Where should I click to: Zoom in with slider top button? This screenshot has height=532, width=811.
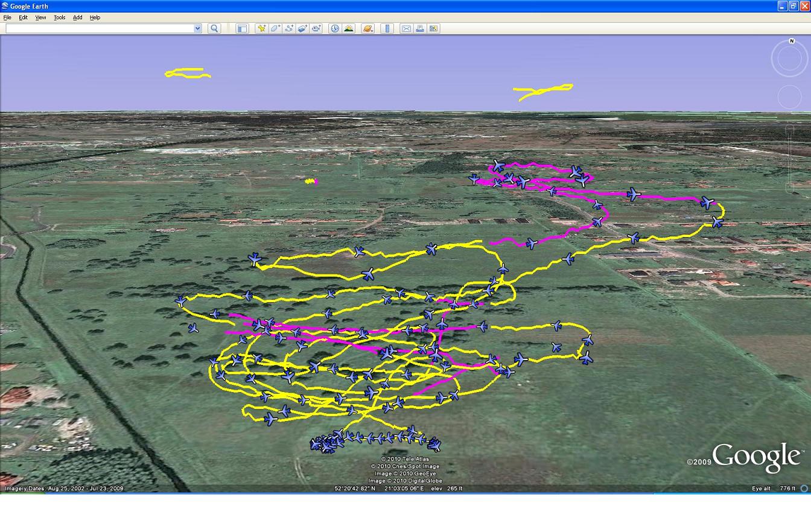pyautogui.click(x=790, y=128)
